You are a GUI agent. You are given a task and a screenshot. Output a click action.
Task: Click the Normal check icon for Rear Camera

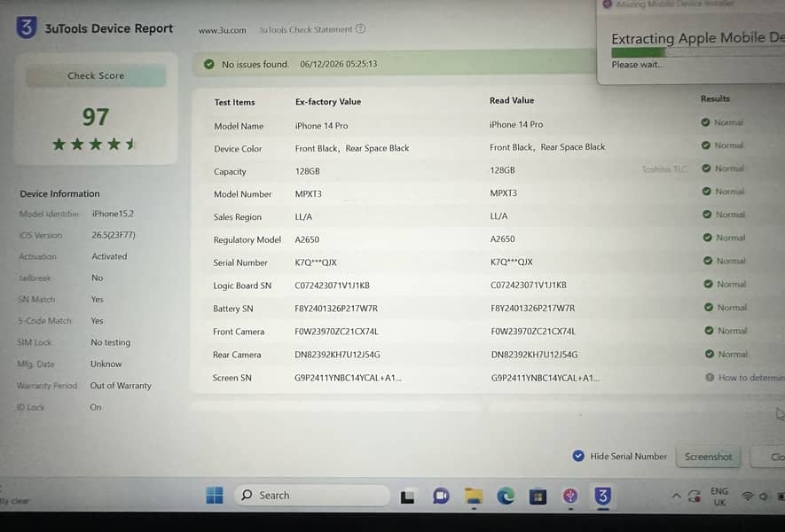[710, 354]
